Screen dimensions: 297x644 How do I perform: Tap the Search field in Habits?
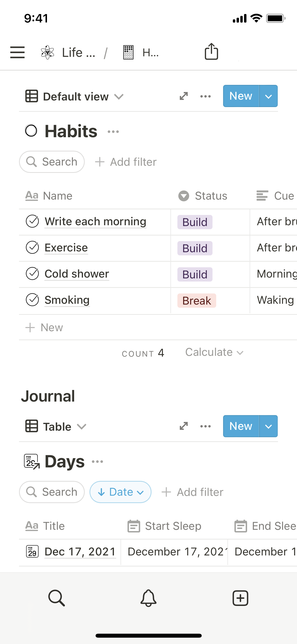52,162
